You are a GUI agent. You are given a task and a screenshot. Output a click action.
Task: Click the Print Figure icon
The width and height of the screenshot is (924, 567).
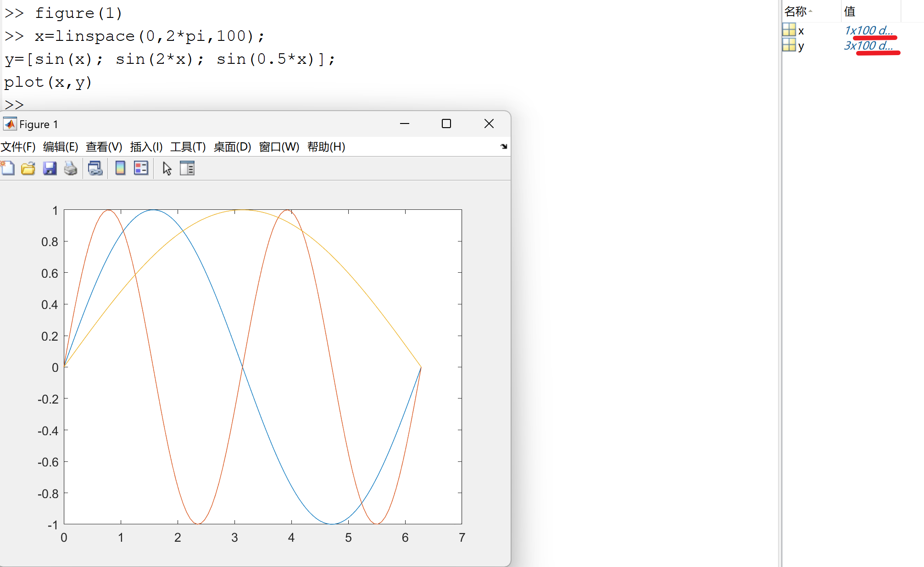71,168
